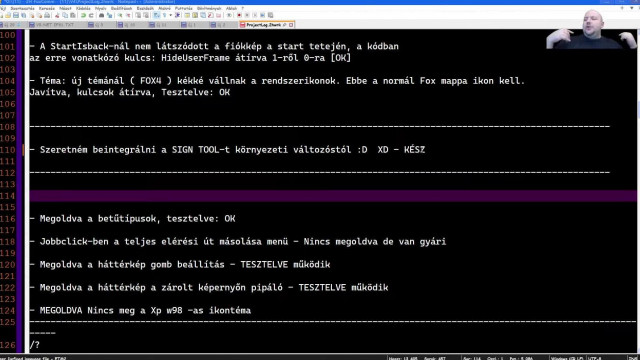
Task: Click the Redo toolbar icon
Action: point(91,16)
